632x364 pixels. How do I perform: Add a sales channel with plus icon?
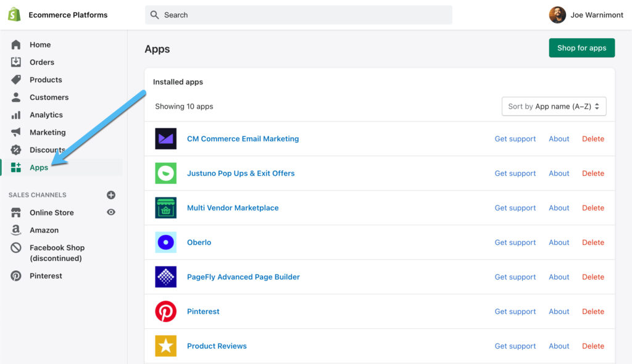click(x=111, y=195)
